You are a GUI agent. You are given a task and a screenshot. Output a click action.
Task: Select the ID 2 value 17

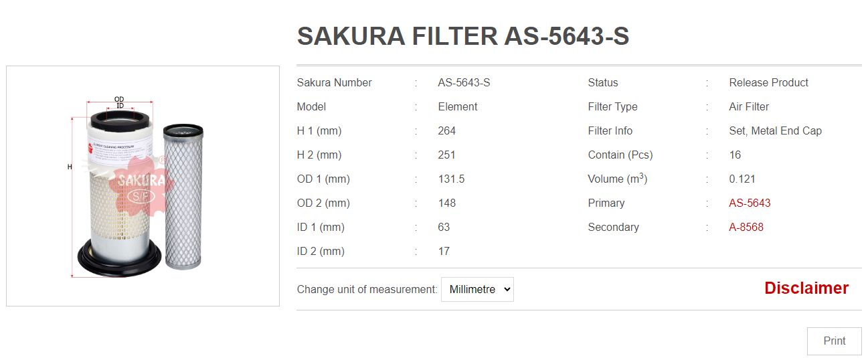click(444, 251)
